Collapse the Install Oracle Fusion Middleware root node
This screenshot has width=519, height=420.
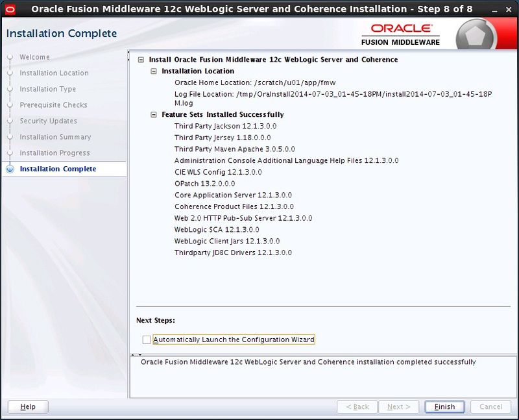coord(141,60)
